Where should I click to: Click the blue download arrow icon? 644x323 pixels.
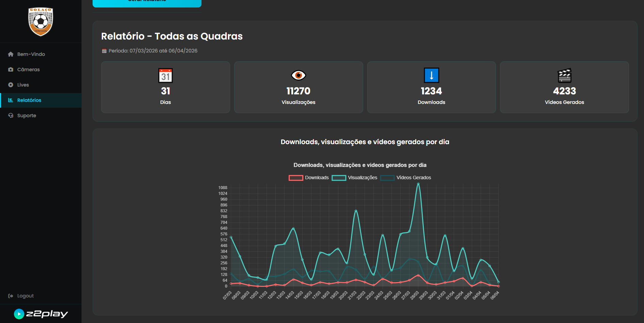(431, 75)
